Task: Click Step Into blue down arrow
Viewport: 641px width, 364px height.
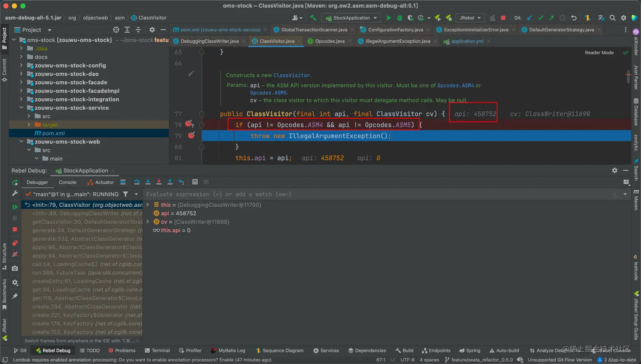Action: 148,182
